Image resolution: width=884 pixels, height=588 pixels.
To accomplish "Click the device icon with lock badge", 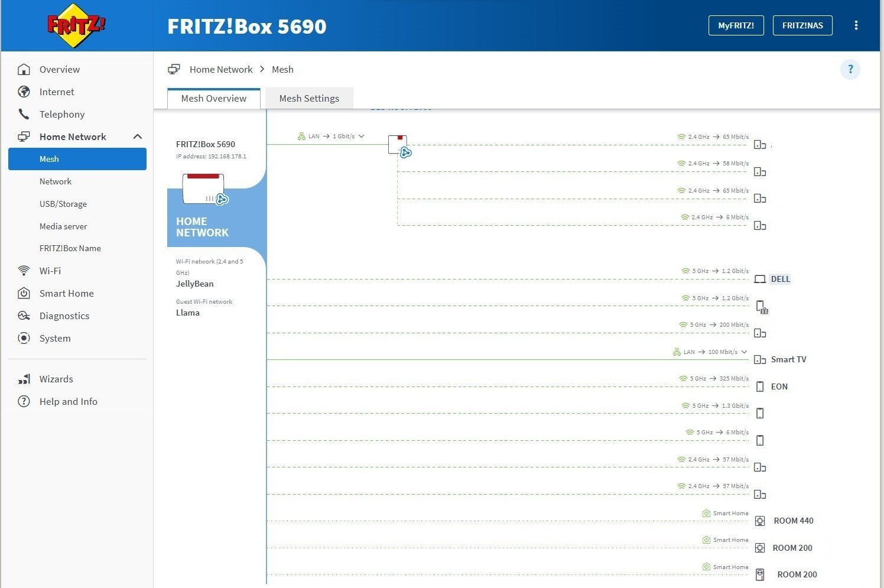I will tap(762, 307).
